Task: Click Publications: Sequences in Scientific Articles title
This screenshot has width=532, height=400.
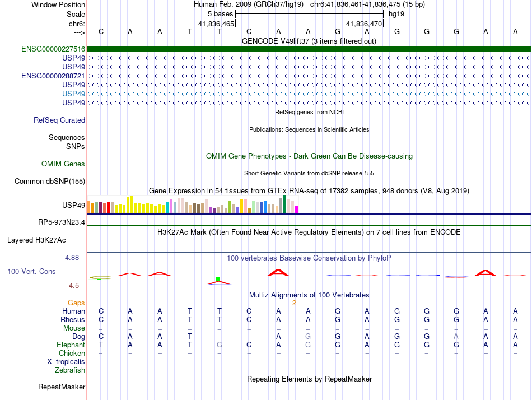Action: coord(309,129)
